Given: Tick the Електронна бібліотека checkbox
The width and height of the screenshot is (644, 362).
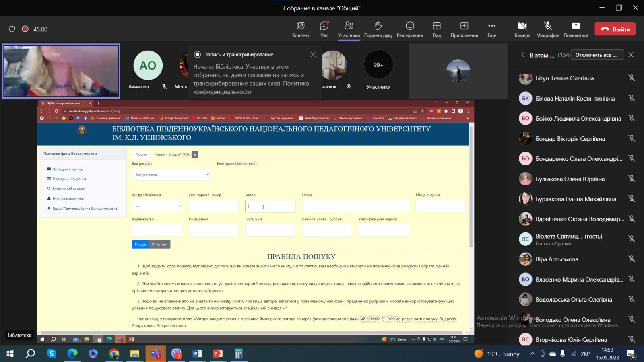Looking at the screenshot, I should [256, 163].
